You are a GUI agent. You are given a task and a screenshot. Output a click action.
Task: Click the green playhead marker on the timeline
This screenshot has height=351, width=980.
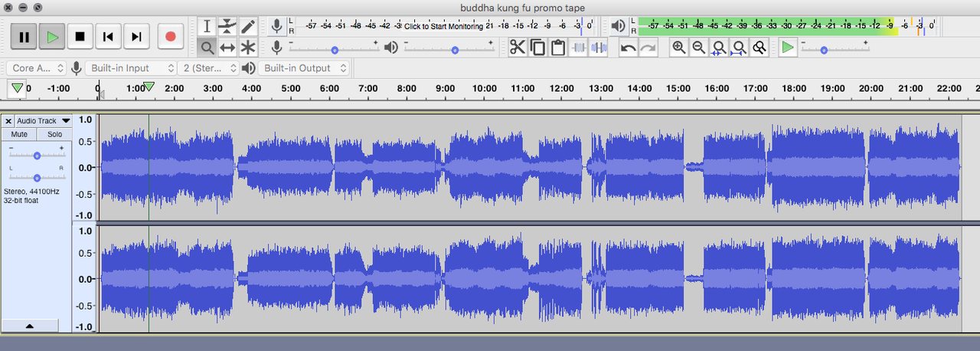(x=149, y=87)
